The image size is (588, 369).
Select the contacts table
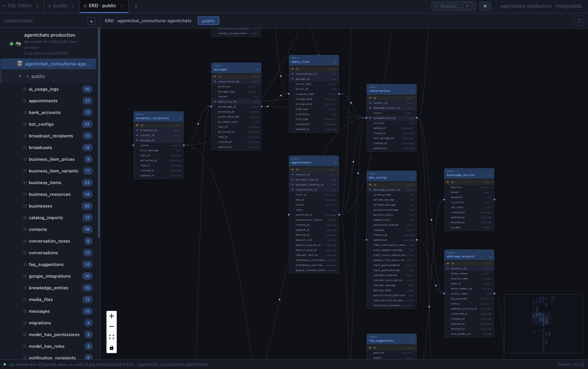(48, 230)
